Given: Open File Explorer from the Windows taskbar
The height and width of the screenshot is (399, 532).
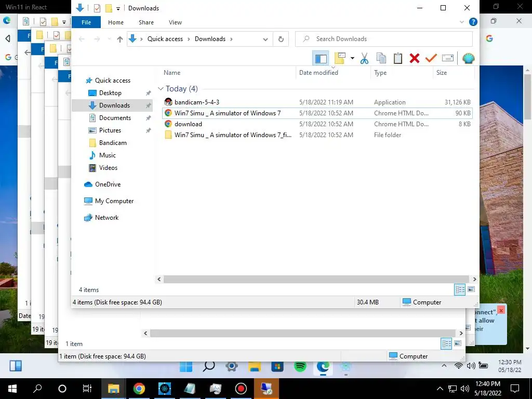Looking at the screenshot, I should point(113,389).
